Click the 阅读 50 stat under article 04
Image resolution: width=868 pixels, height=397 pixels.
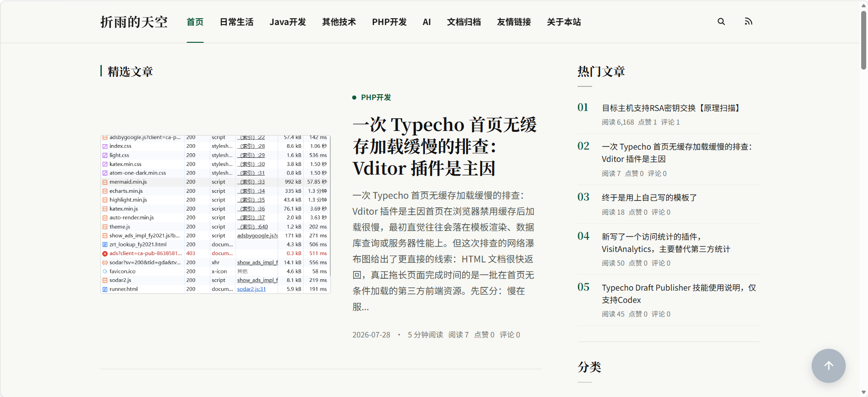pyautogui.click(x=613, y=263)
